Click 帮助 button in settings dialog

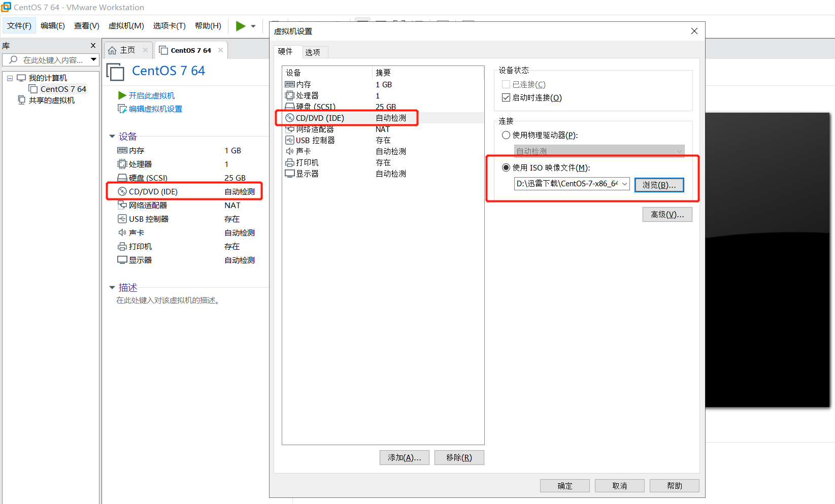(x=675, y=486)
